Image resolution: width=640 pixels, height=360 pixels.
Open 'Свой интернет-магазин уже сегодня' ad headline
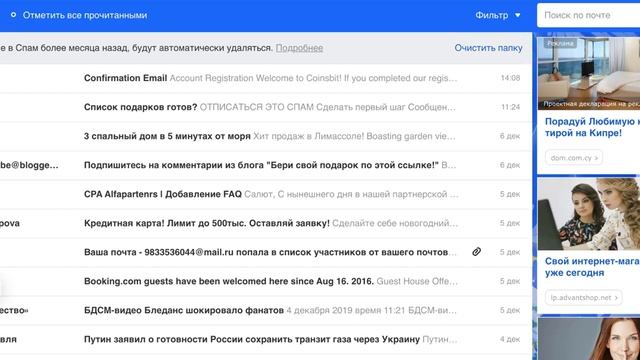coord(592,267)
